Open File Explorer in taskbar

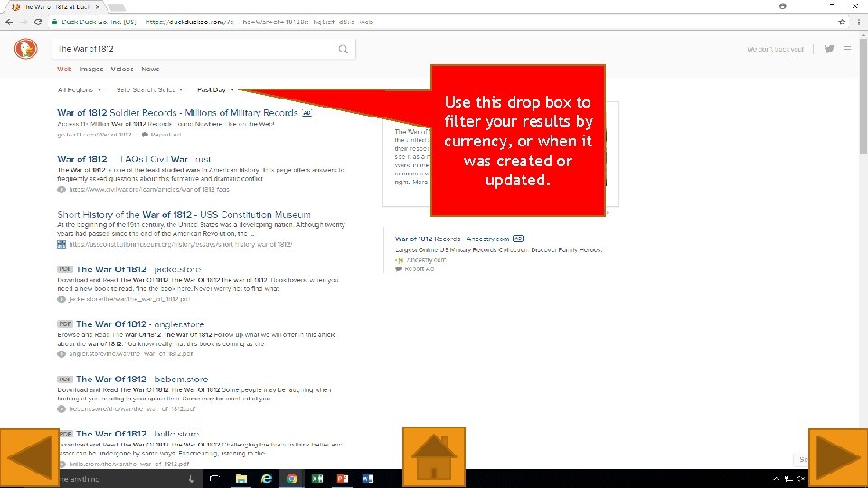pos(241,479)
